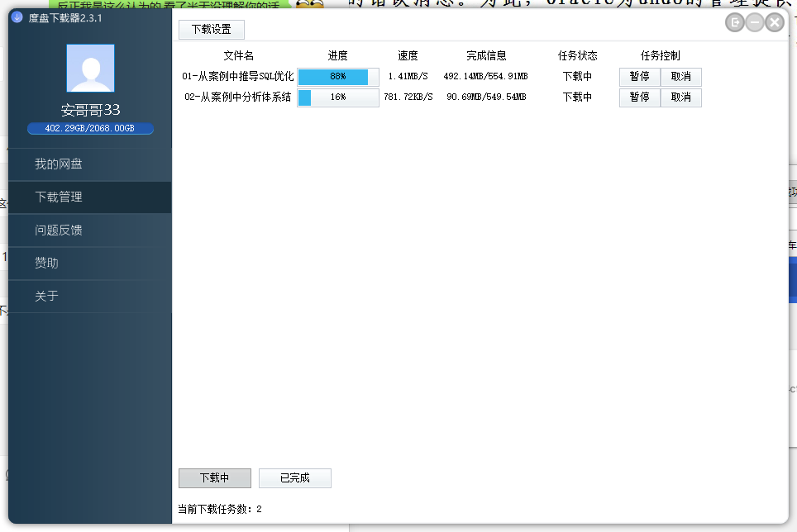The image size is (797, 532).
Task: Open 我的网盘 in sidebar
Action: tap(90, 164)
